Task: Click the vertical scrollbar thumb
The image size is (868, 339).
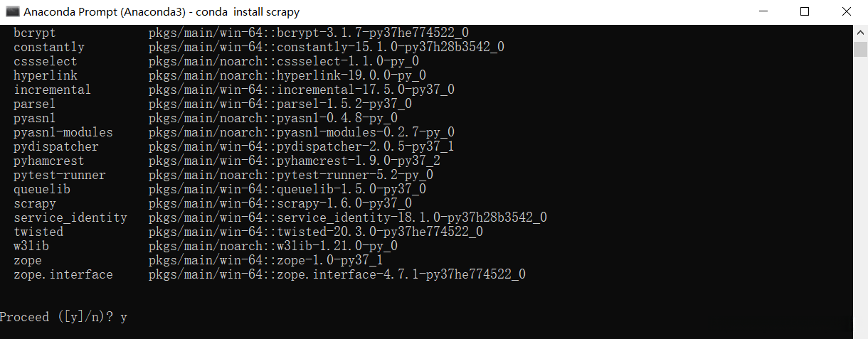Action: pos(860,48)
